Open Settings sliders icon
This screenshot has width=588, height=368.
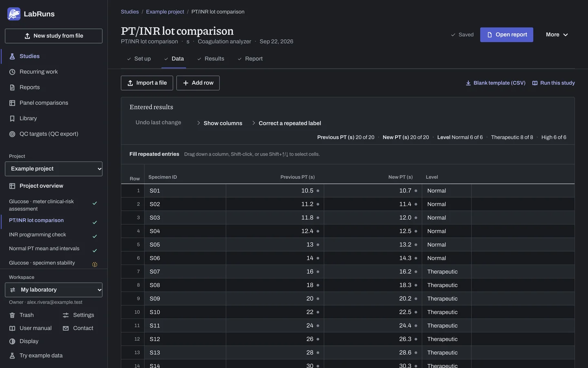[66, 315]
